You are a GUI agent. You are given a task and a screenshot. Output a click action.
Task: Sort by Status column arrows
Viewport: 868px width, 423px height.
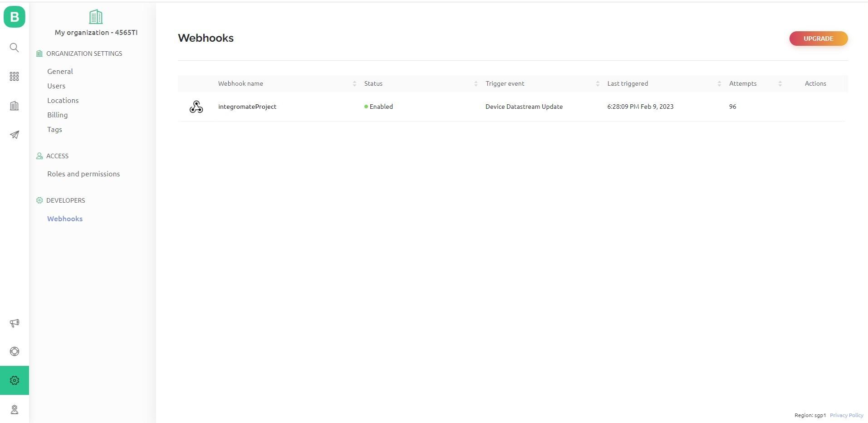click(476, 83)
